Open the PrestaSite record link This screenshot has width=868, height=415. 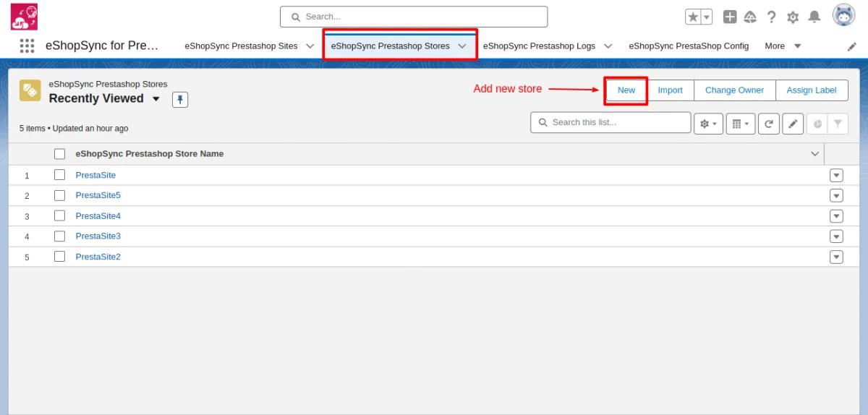(x=95, y=175)
